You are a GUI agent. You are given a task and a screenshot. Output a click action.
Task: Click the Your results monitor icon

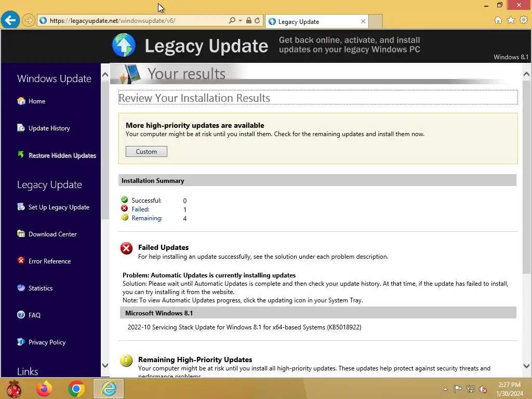point(130,74)
